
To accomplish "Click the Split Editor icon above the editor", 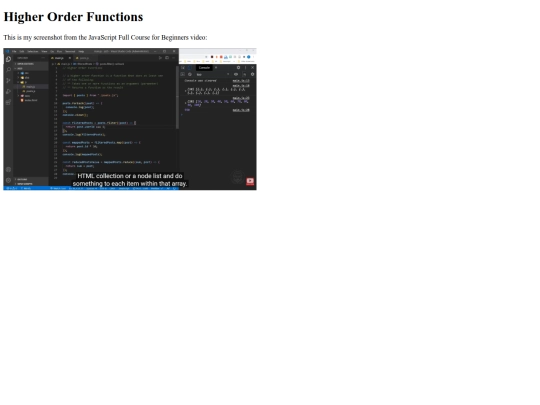I will (x=167, y=58).
